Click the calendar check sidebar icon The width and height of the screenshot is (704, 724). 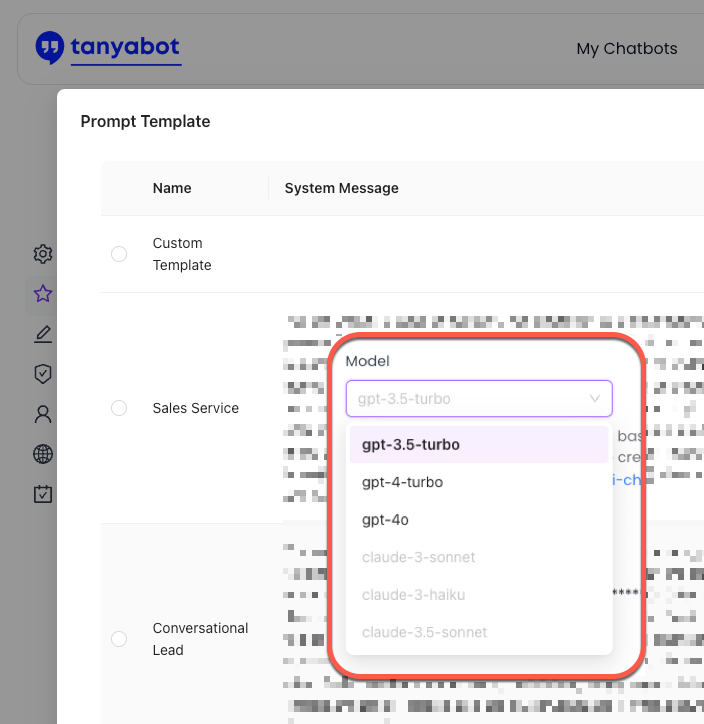42,494
